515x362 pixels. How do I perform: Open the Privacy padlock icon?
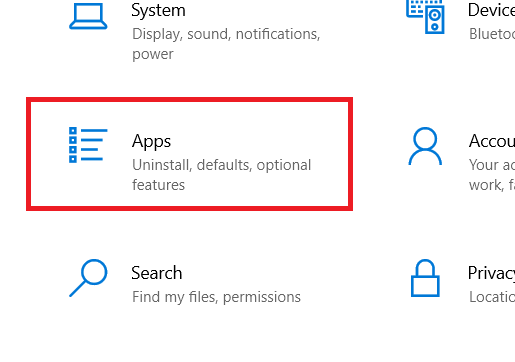425,278
